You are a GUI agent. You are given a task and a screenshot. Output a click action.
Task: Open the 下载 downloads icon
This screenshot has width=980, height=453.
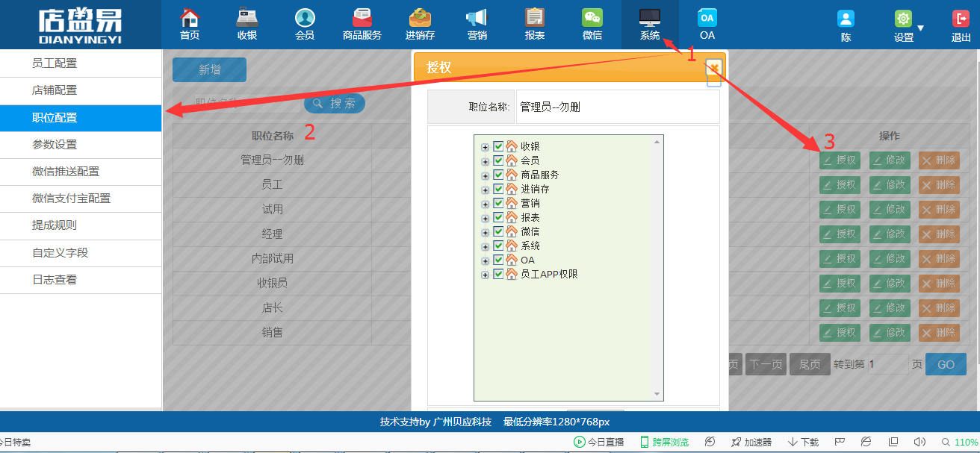793,442
